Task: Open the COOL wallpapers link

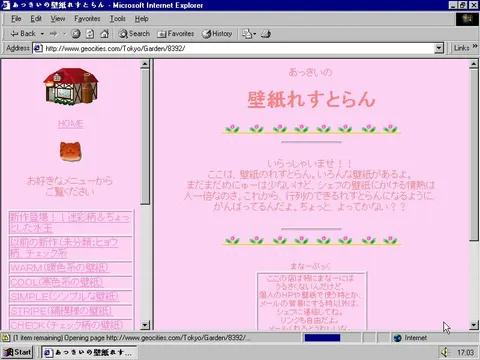Action: tap(56, 282)
